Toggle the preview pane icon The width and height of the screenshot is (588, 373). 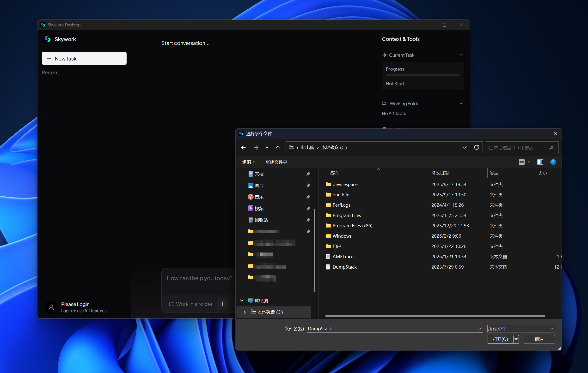(540, 162)
